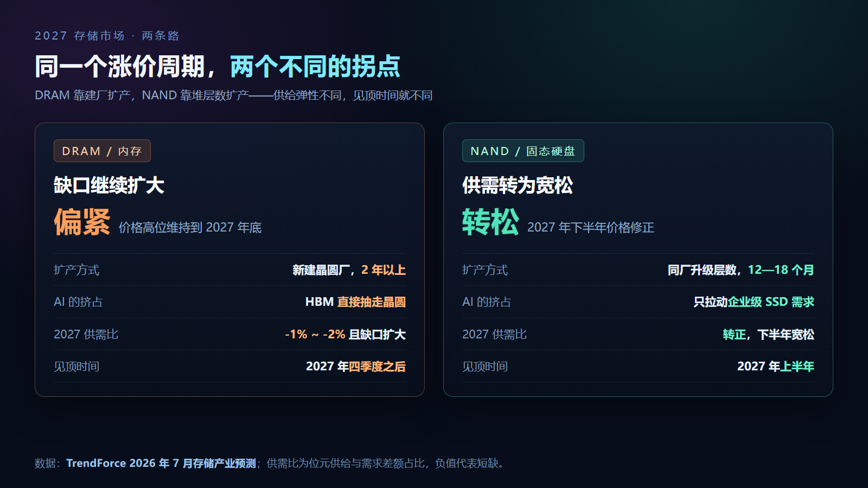Image resolution: width=868 pixels, height=488 pixels.
Task: Click the text "2027 年下半年价格修正"
Action: click(x=591, y=228)
